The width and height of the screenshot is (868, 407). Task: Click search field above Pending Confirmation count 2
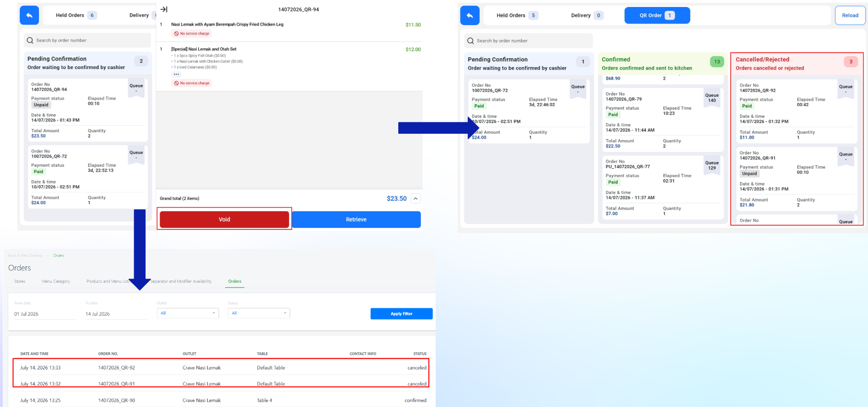(87, 40)
